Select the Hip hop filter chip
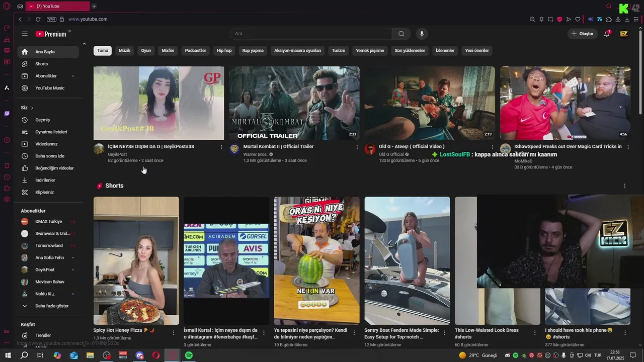 (x=224, y=50)
